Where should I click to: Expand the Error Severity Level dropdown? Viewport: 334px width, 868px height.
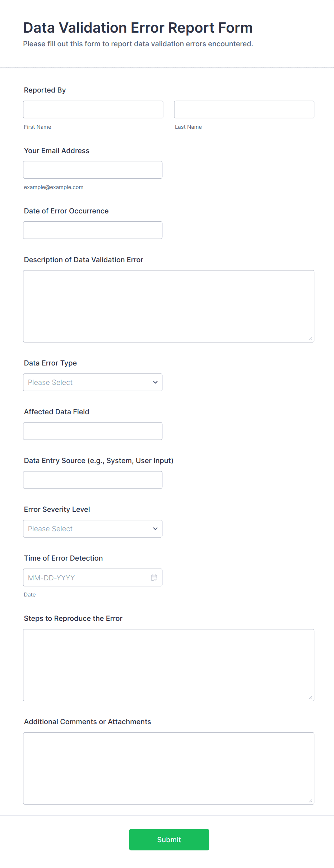click(93, 529)
